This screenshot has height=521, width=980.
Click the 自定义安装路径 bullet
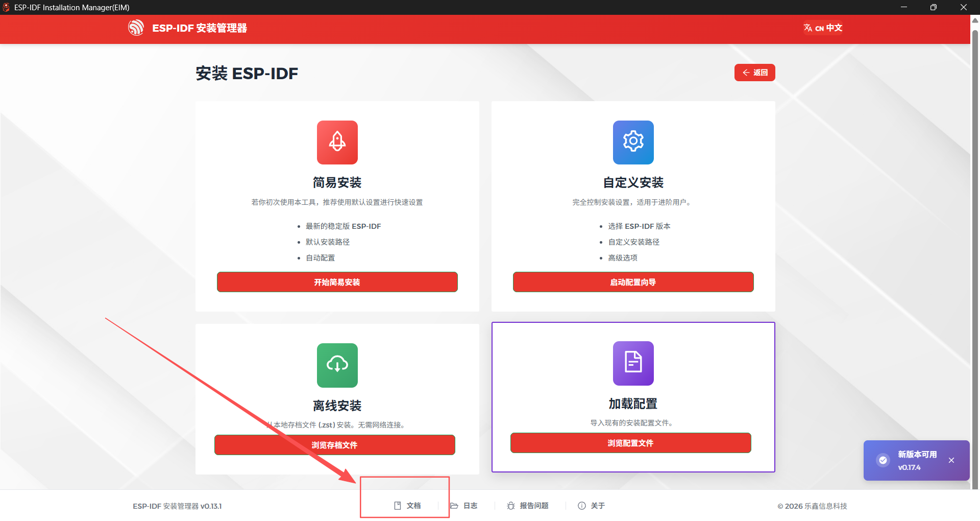pos(634,242)
